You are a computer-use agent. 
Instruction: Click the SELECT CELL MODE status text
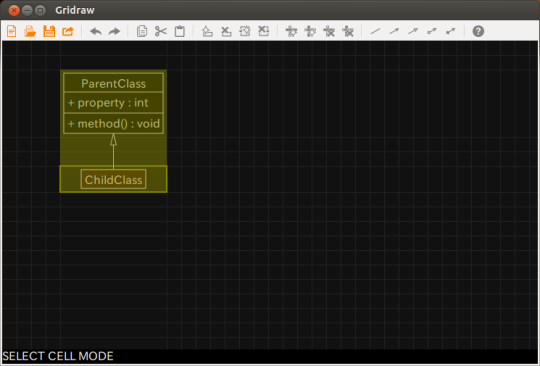(58, 356)
